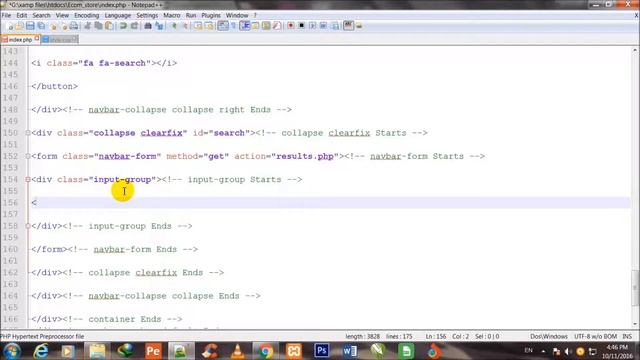The image size is (640, 360).
Task: Click the volume icon in system tray
Action: [568, 351]
